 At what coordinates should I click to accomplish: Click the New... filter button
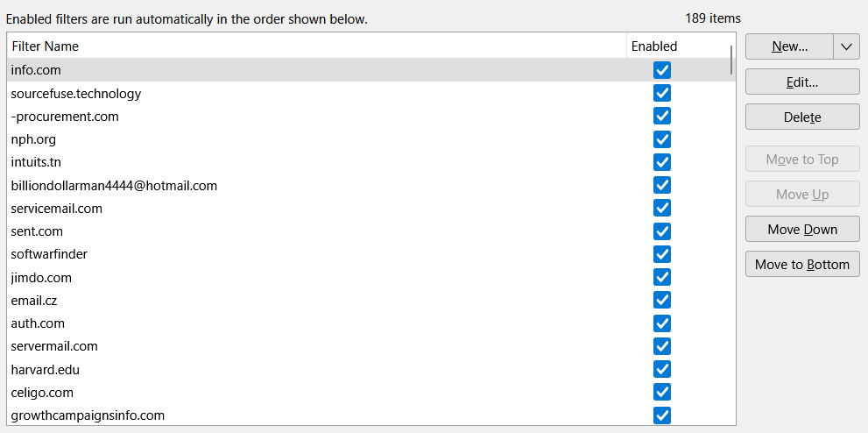pos(789,46)
